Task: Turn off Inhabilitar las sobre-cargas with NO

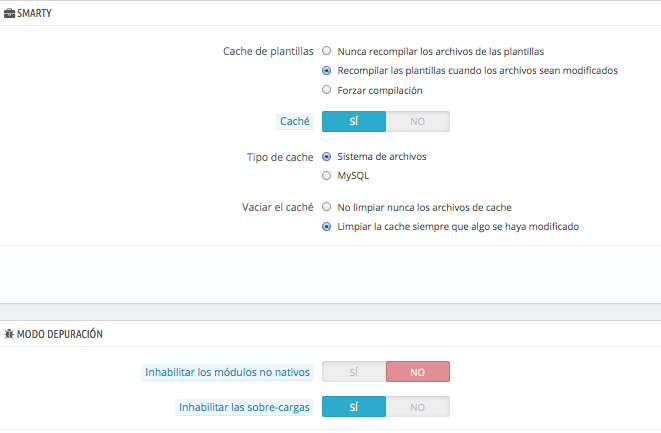Action: pyautogui.click(x=418, y=407)
